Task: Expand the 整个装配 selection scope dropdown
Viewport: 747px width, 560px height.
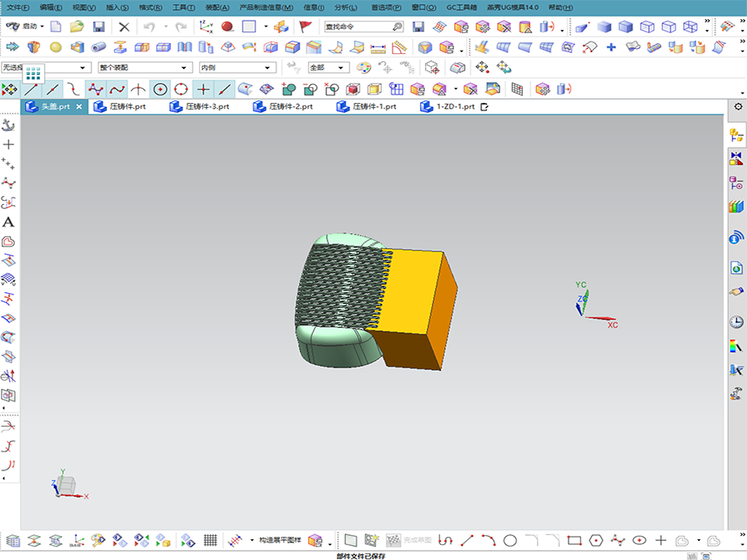Action: coord(184,68)
